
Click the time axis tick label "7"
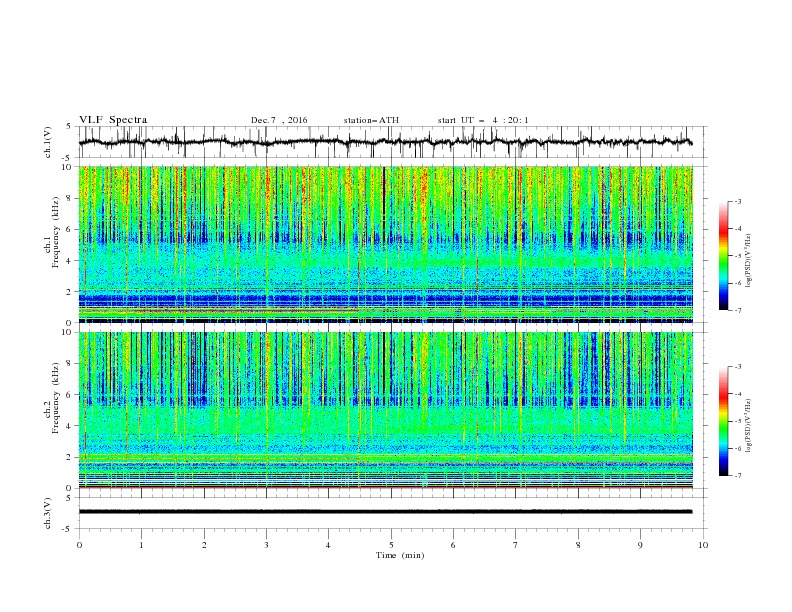pyautogui.click(x=516, y=545)
